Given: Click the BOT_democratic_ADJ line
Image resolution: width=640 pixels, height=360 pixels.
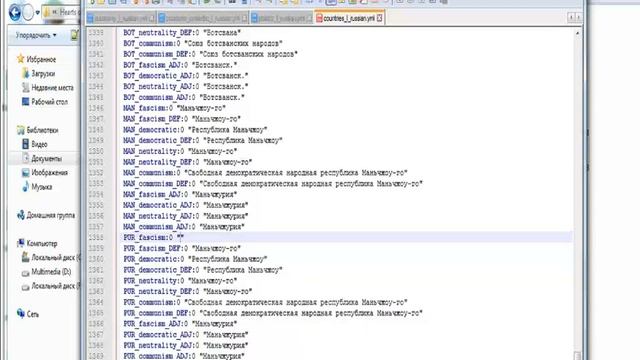Looking at the screenshot, I should click(x=186, y=76).
